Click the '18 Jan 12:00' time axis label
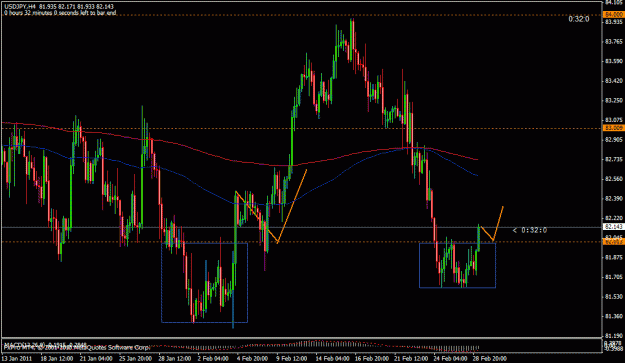This screenshot has height=363, width=625. coord(56,358)
